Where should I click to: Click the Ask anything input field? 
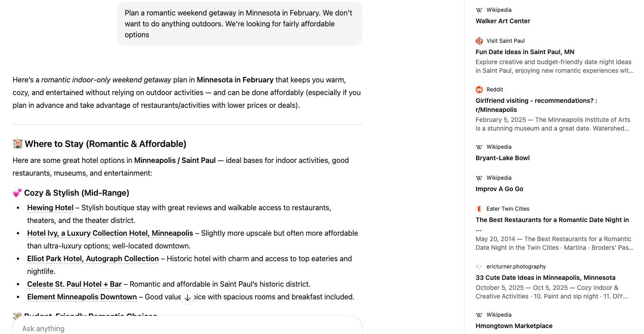tap(182, 329)
